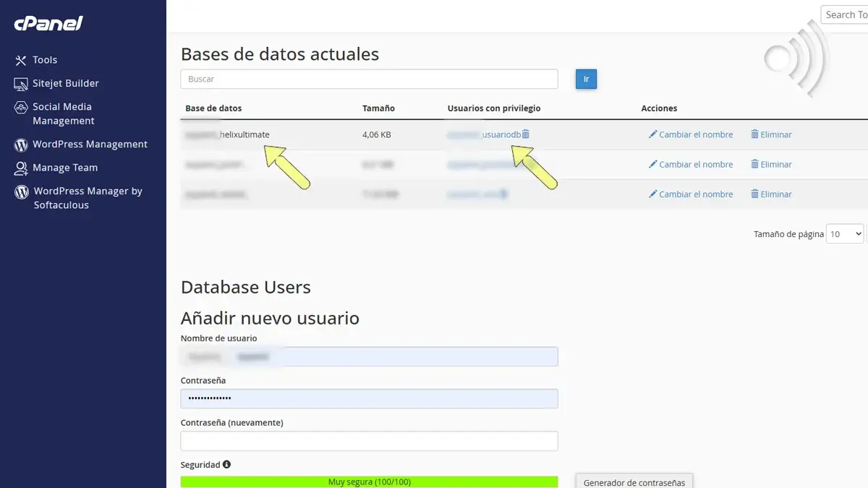Click Eliminar in the third database row

pyautogui.click(x=771, y=194)
